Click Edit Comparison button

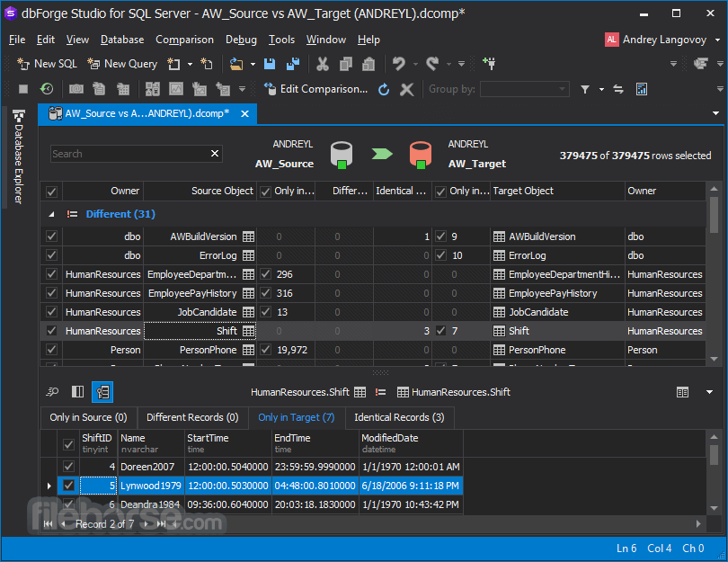[315, 89]
